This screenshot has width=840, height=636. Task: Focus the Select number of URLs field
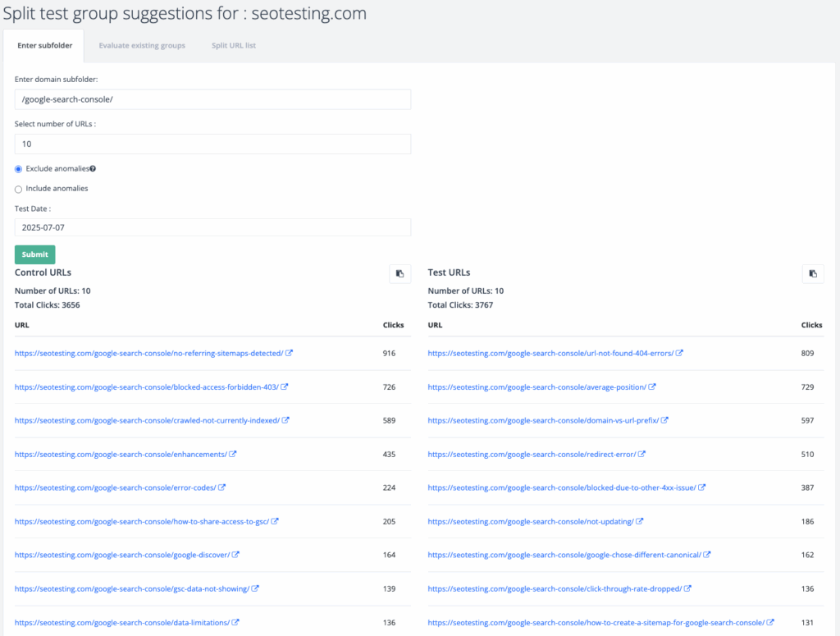pos(212,144)
